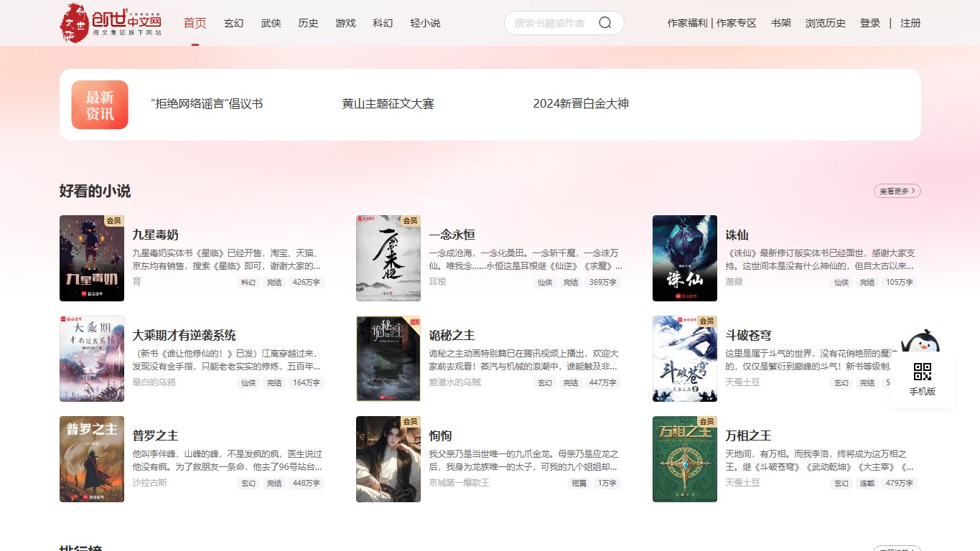This screenshot has width=980, height=551.
Task: Click author 最白的乌鸦
Action: [154, 382]
